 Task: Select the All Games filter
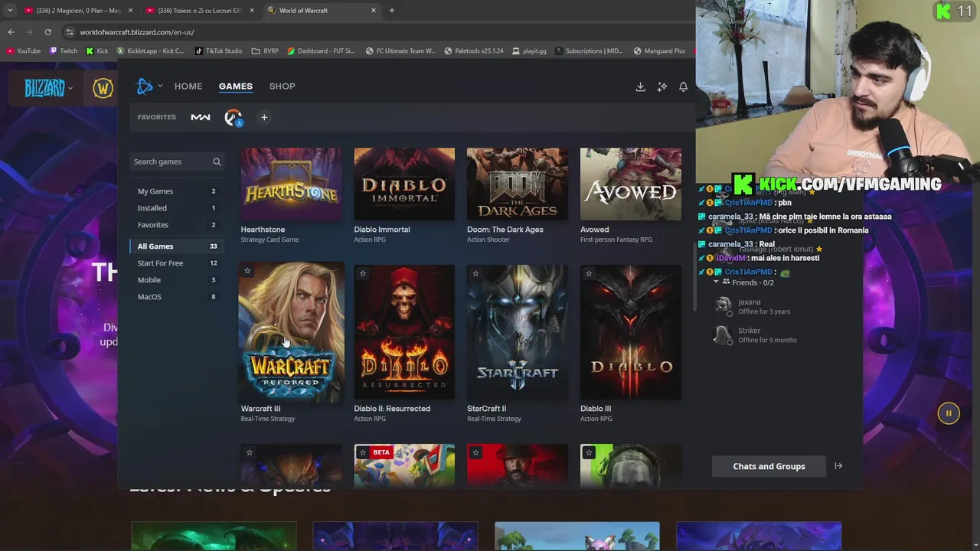point(177,246)
